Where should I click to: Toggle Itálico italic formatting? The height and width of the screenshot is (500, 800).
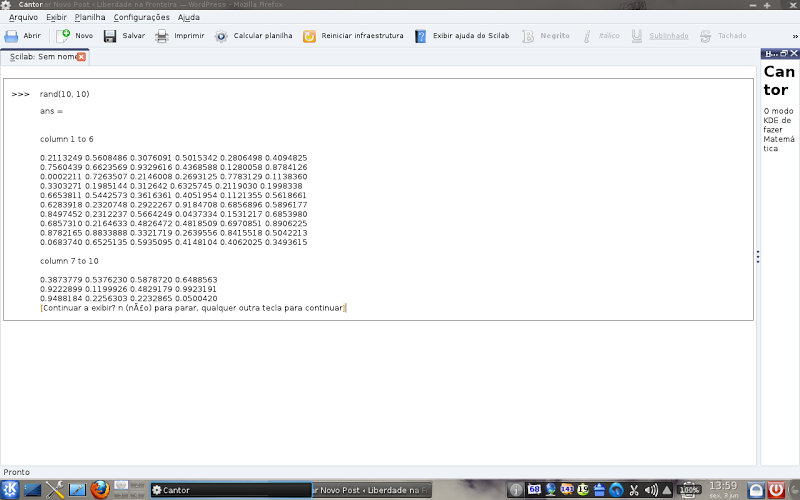point(601,36)
